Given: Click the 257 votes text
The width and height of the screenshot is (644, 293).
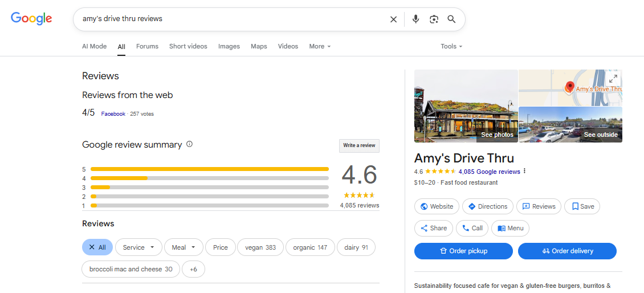Looking at the screenshot, I should pos(142,114).
